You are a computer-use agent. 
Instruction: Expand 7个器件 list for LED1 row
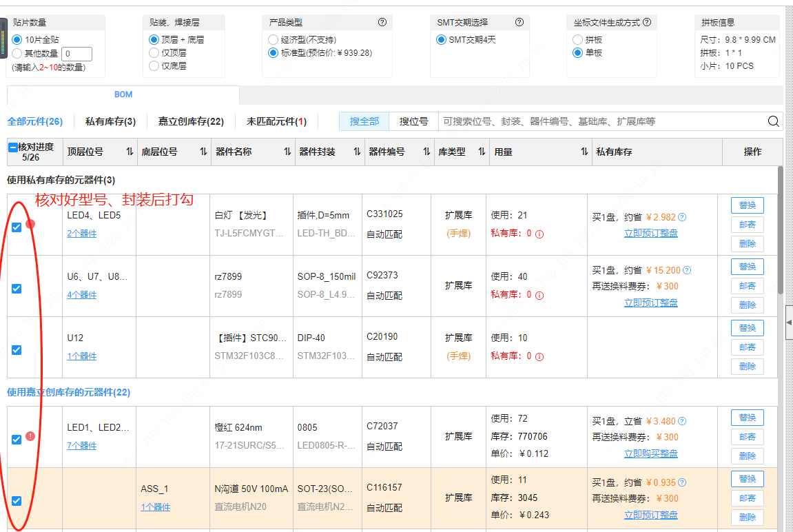tap(81, 446)
